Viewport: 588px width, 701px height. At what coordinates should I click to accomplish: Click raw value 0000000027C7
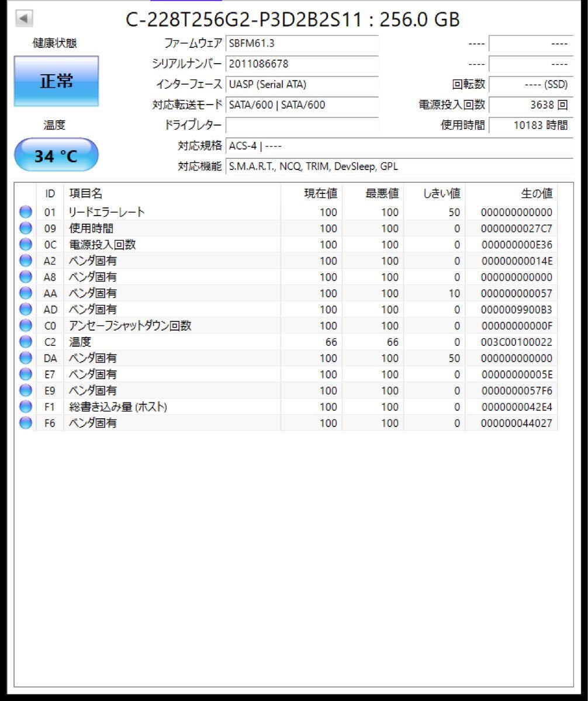pyautogui.click(x=516, y=228)
